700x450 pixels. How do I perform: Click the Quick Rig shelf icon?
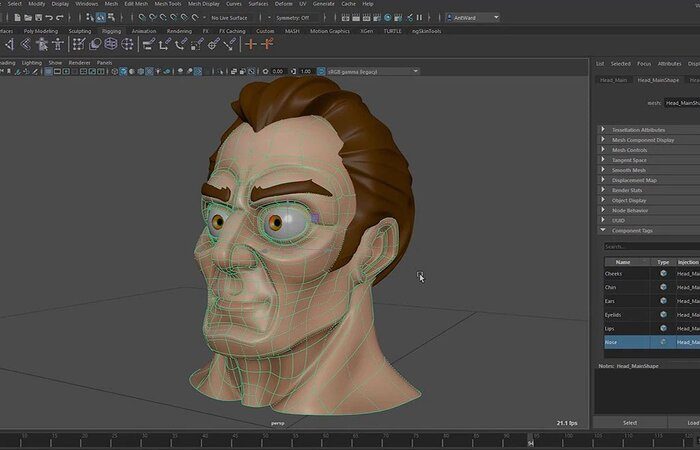point(42,44)
